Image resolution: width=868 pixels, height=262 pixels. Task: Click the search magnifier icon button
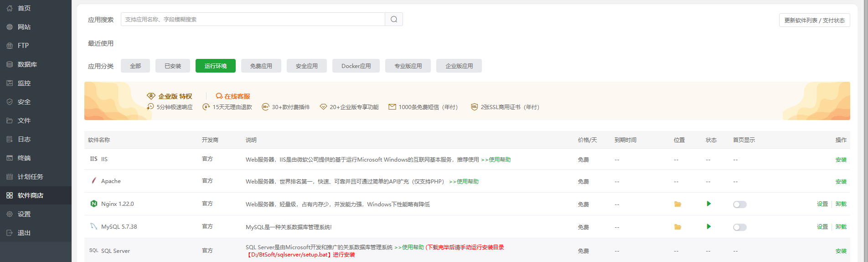tap(394, 19)
